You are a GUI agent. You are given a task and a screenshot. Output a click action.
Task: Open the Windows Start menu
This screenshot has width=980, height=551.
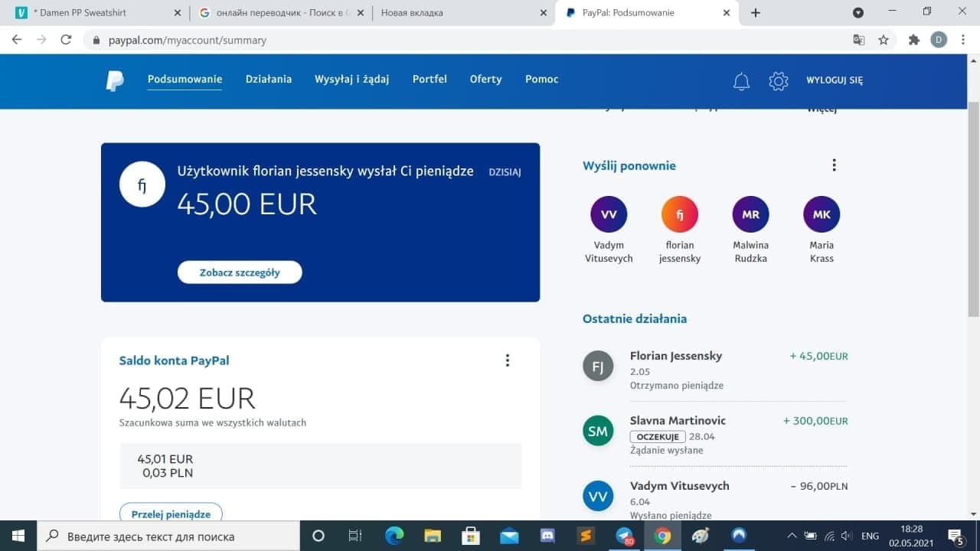[x=18, y=536]
